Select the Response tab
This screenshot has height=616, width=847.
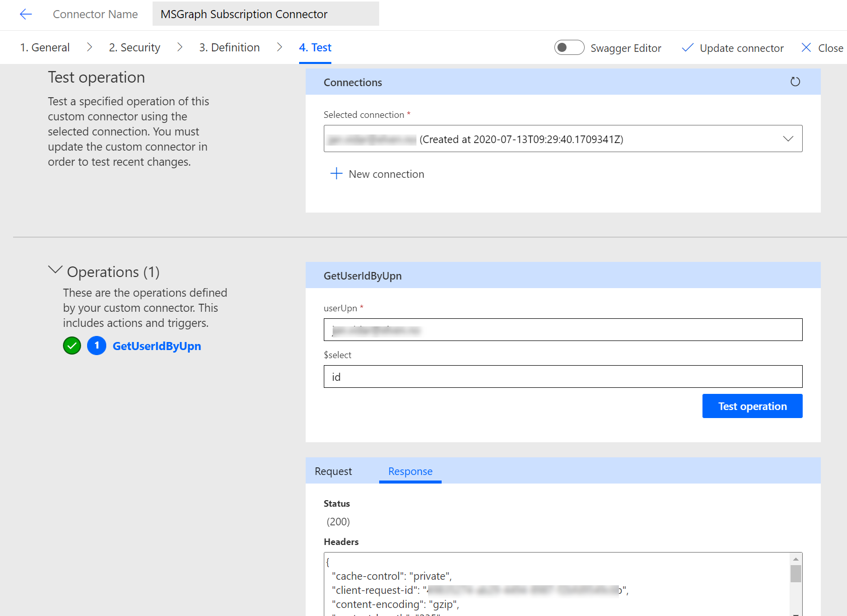(410, 471)
